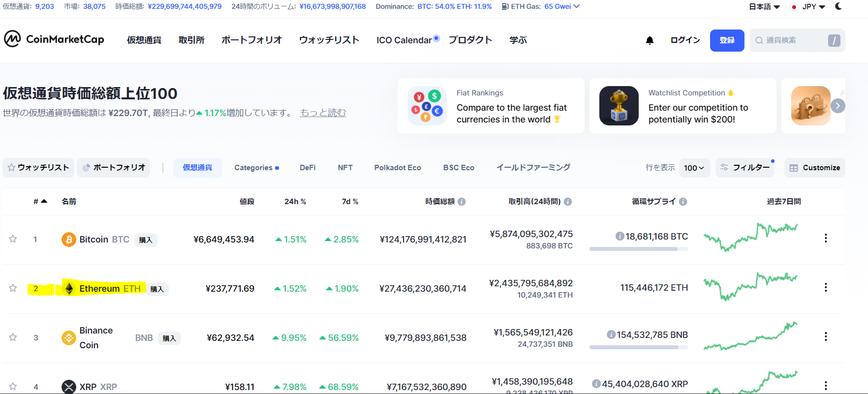Click the Watchlist Competition trophy image
This screenshot has width=868, height=394.
[x=619, y=106]
